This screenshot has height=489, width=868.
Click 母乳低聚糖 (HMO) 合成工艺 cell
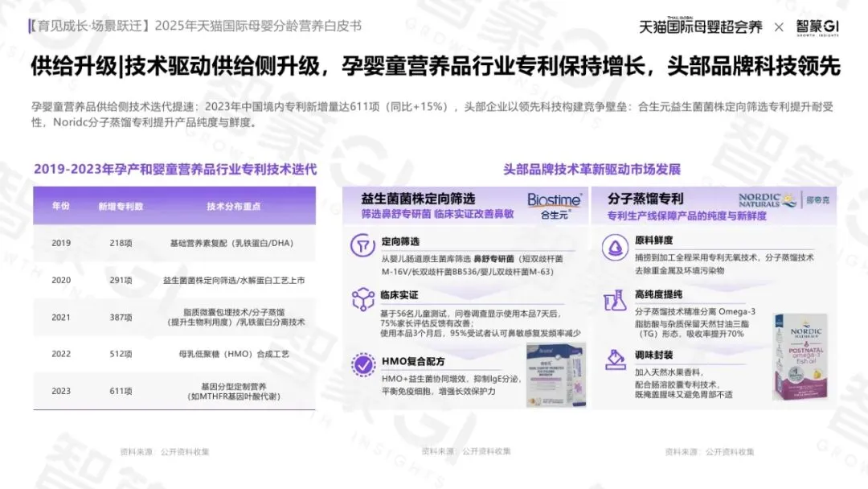(234, 354)
